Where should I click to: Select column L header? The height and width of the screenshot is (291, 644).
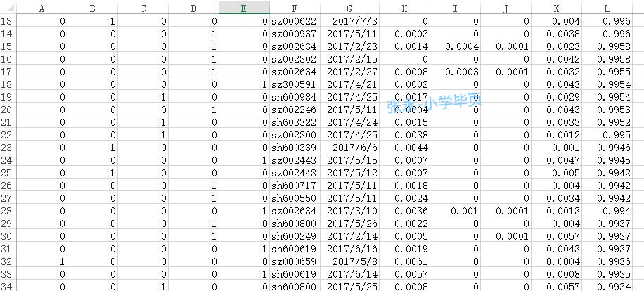pyautogui.click(x=607, y=8)
